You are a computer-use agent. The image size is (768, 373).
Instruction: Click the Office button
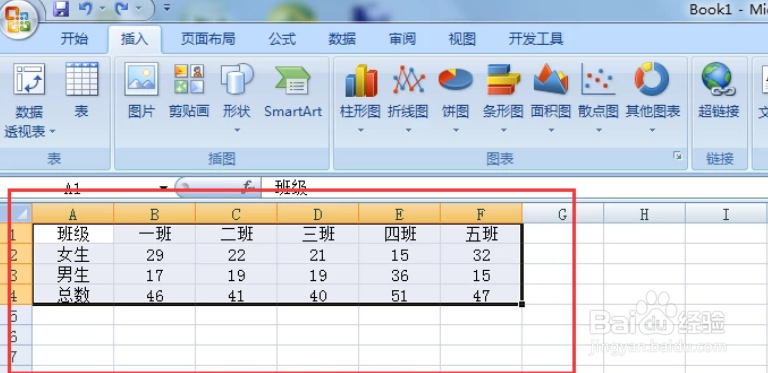[19, 21]
